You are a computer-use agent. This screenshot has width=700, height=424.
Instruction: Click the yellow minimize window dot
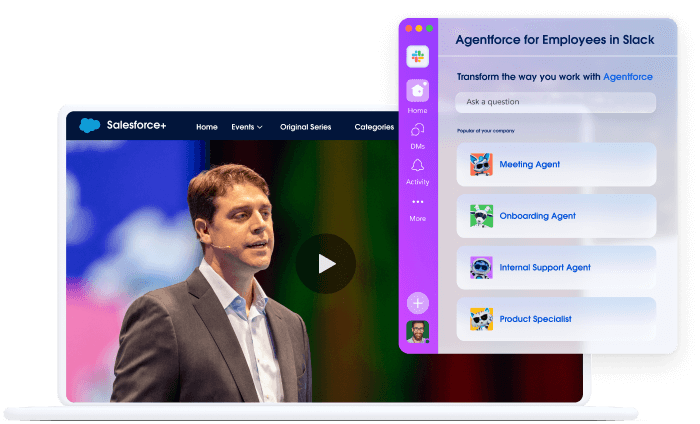click(x=419, y=29)
